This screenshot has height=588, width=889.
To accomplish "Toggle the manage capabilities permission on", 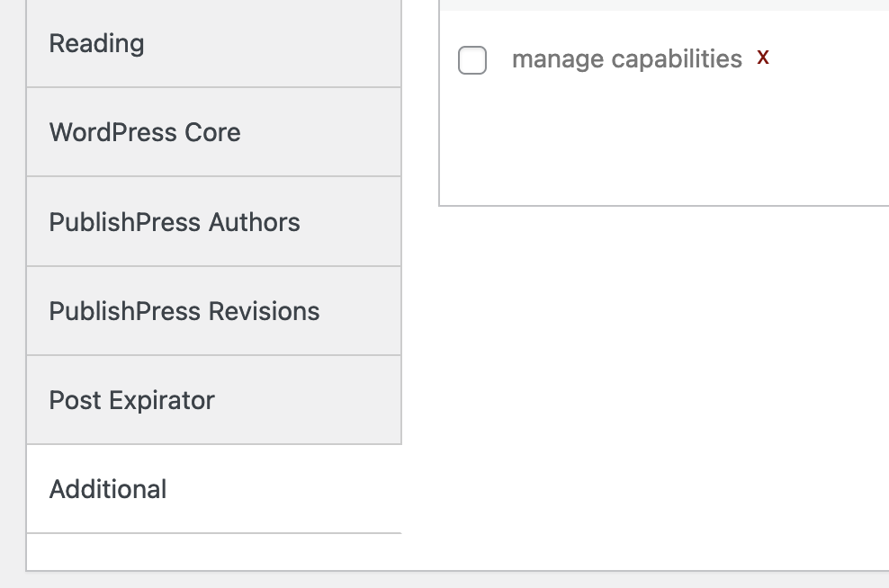I will tap(471, 58).
